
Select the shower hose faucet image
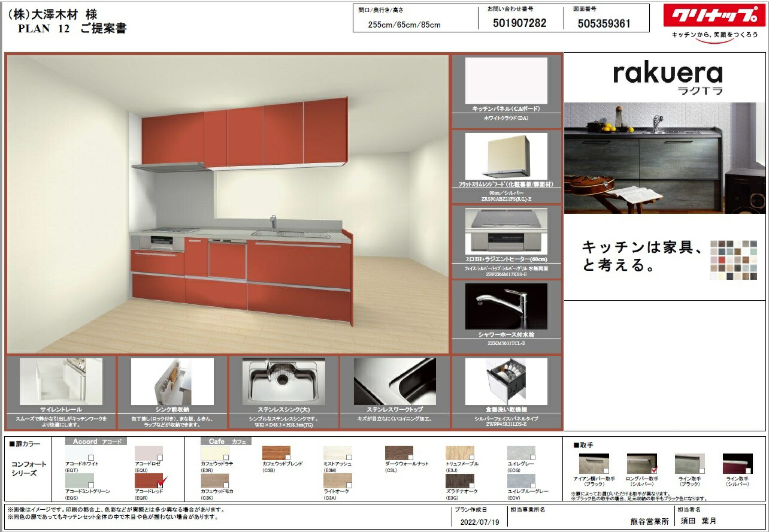point(506,306)
